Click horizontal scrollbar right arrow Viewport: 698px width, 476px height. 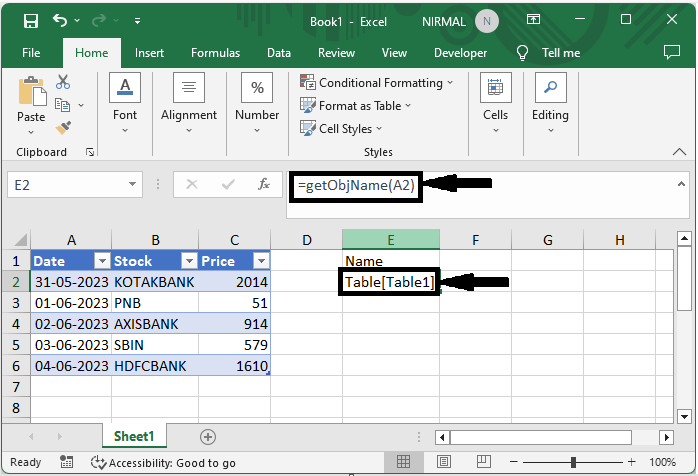(x=666, y=437)
